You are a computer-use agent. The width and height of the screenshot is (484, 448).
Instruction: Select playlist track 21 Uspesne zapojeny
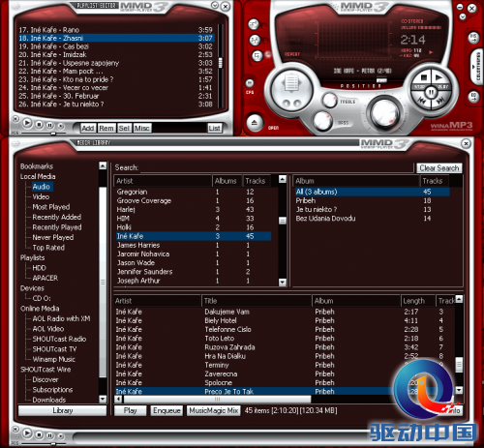pos(115,63)
